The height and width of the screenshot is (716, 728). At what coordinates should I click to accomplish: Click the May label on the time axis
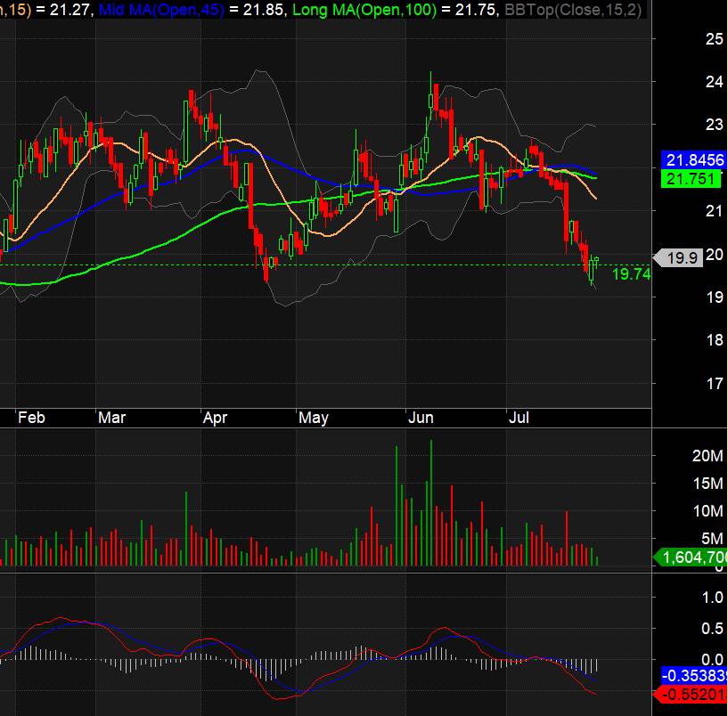tap(314, 417)
